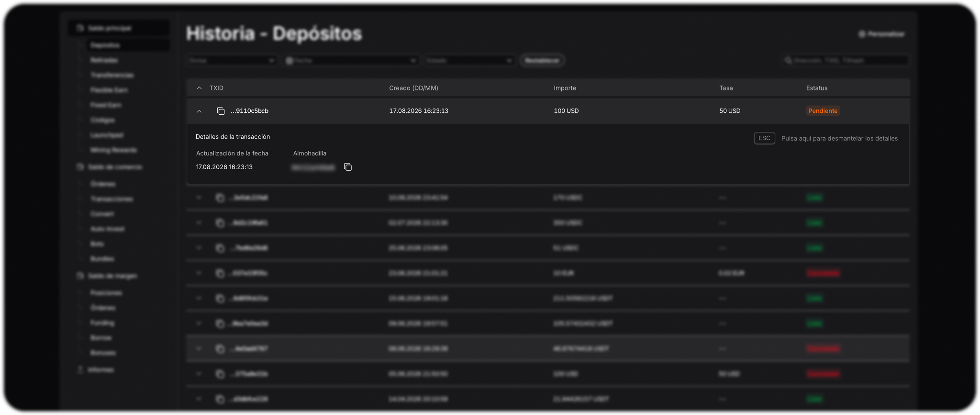Click the Personalizar gear icon

pos(862,34)
